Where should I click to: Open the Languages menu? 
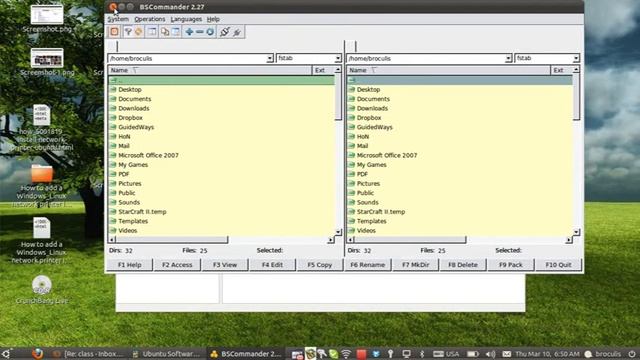[x=186, y=19]
